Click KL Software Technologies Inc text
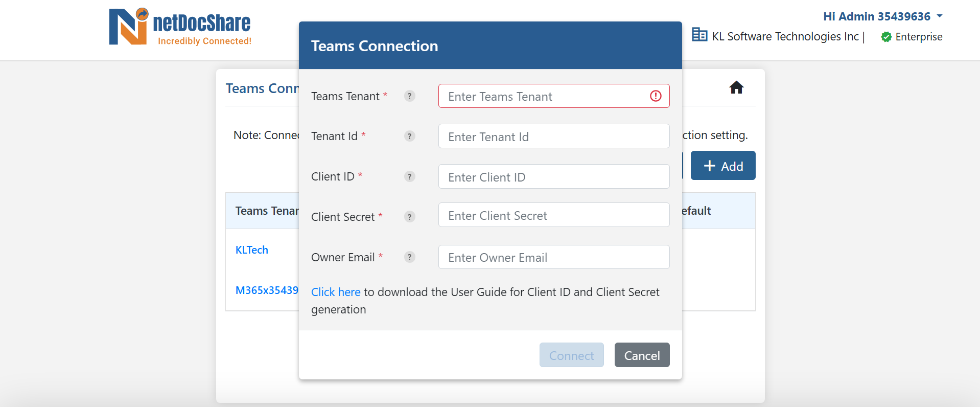 785,36
